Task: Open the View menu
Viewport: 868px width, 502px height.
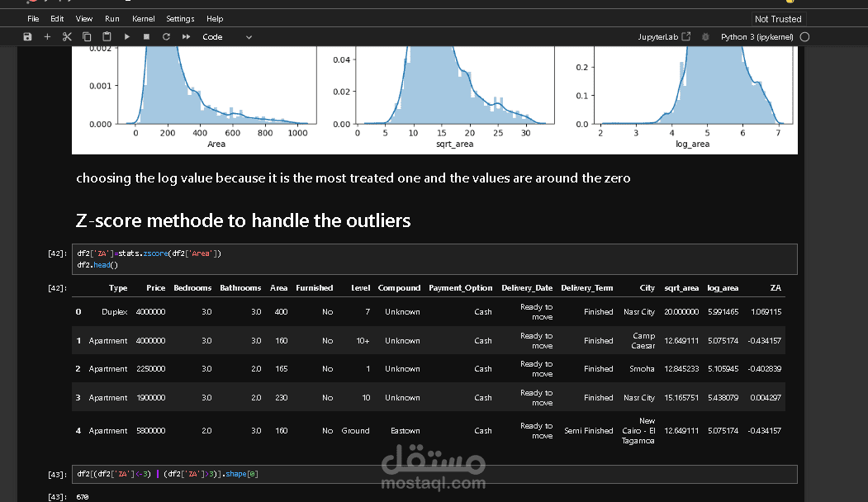Action: [x=84, y=19]
